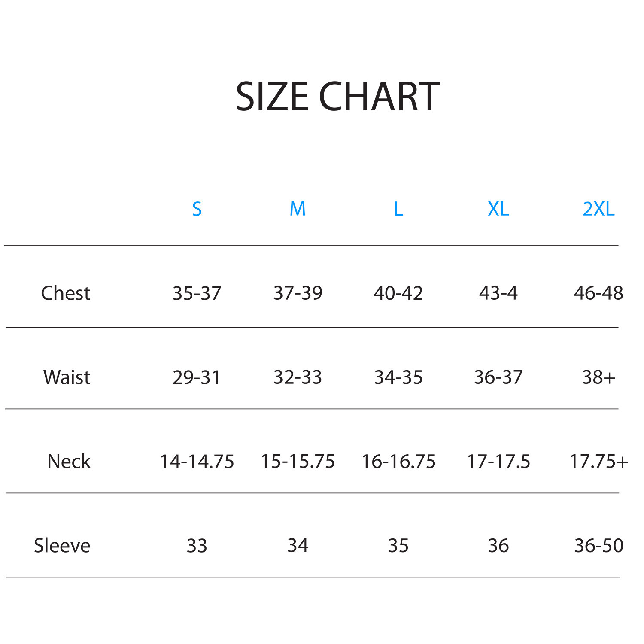Click the 35-37 chest measurement
Viewport: 644px width, 644px height.
(197, 293)
